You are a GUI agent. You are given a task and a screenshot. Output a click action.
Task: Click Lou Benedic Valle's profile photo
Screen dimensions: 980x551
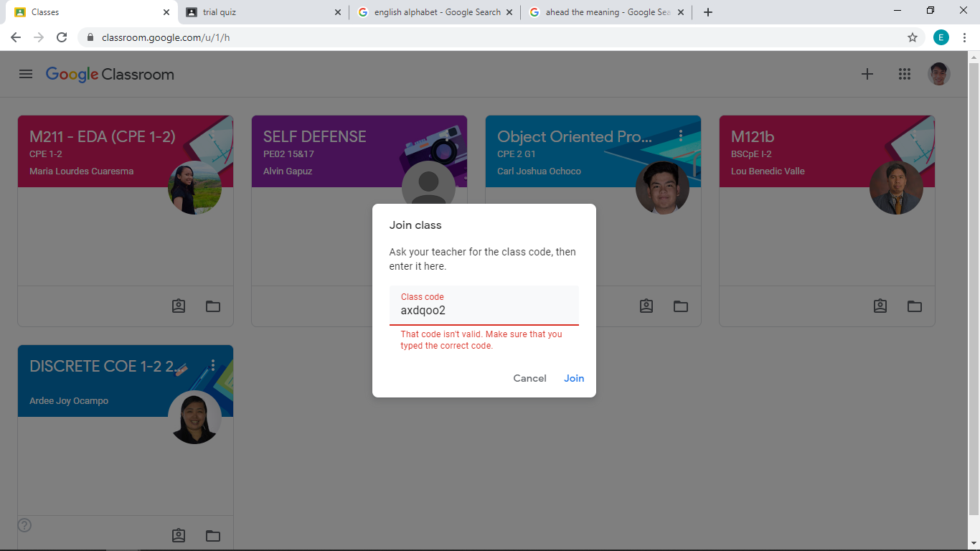coord(896,187)
